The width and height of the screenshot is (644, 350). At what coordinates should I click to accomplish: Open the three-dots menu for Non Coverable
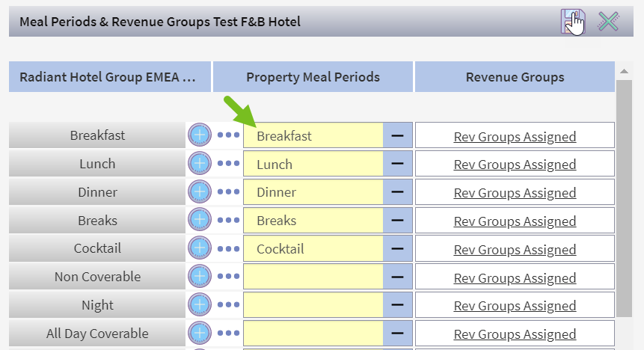(x=229, y=277)
